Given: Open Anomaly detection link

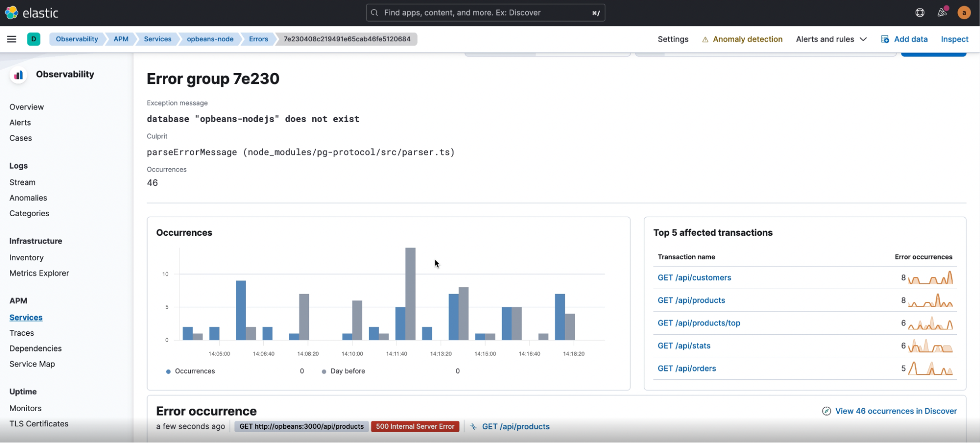Looking at the screenshot, I should (747, 39).
